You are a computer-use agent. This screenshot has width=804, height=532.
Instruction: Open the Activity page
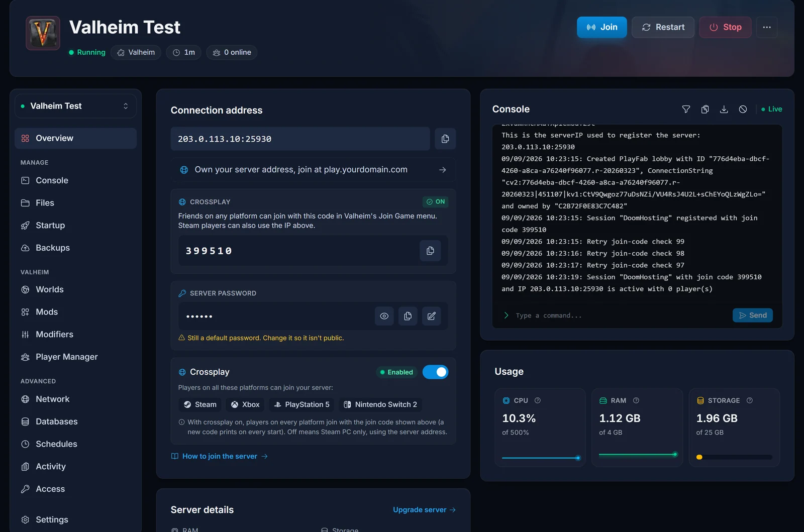[75, 466]
